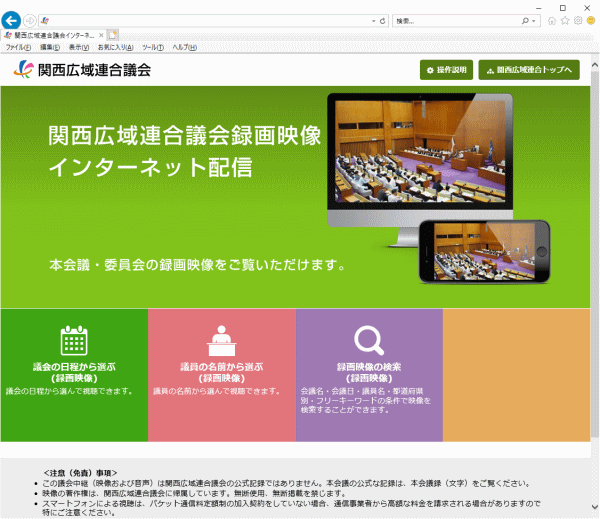Open the ヘルプ(H) menu
Image resolution: width=600 pixels, height=519 pixels.
point(184,47)
